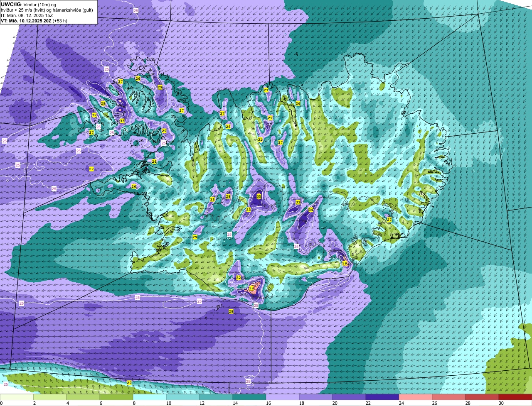Select the dark indigo 22–24 legend swatch
This screenshot has width=532, height=406.
[383, 397]
